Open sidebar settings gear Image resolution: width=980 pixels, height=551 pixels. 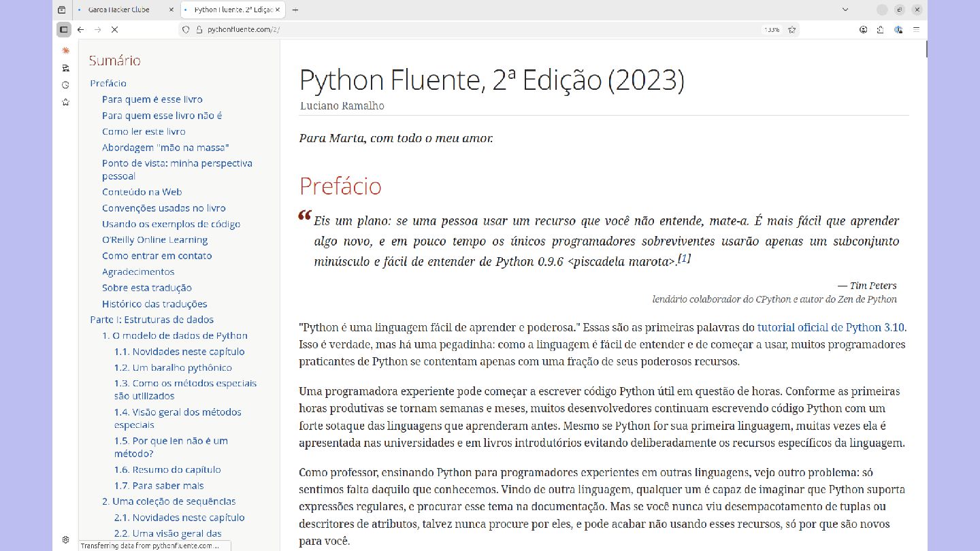click(x=65, y=539)
